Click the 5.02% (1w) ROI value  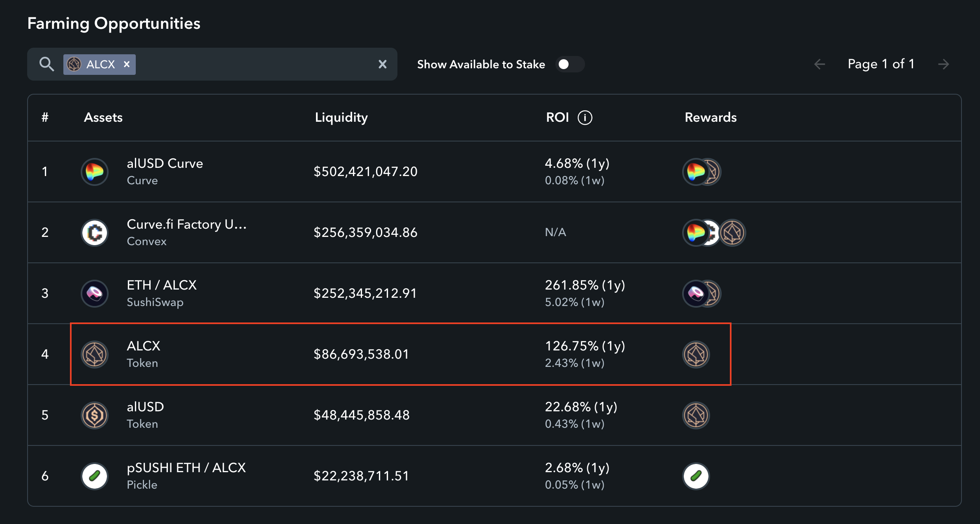coord(574,302)
